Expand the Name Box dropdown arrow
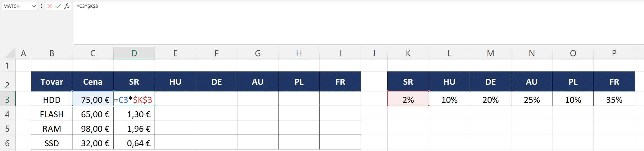 (x=34, y=6)
